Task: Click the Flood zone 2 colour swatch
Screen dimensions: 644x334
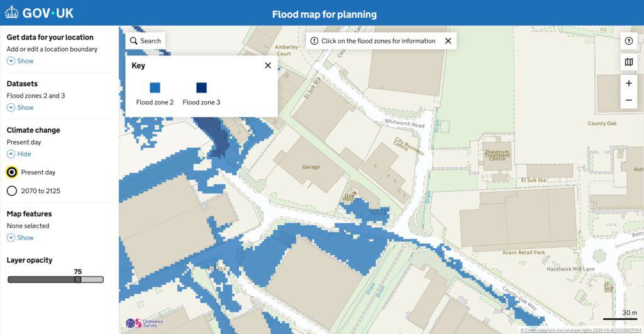Action: 155,87
